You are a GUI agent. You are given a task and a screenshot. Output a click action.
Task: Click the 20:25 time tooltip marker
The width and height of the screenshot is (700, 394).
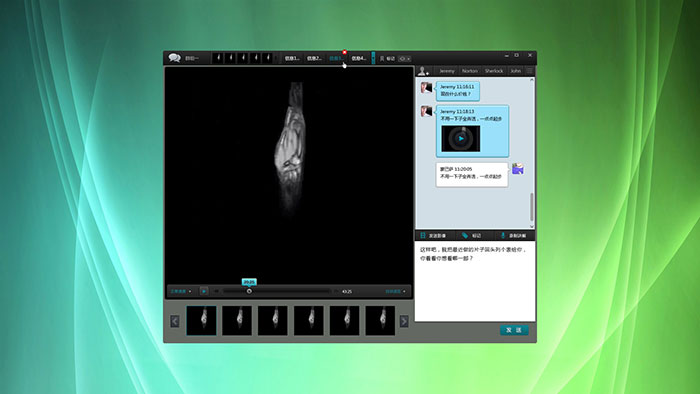pyautogui.click(x=249, y=282)
